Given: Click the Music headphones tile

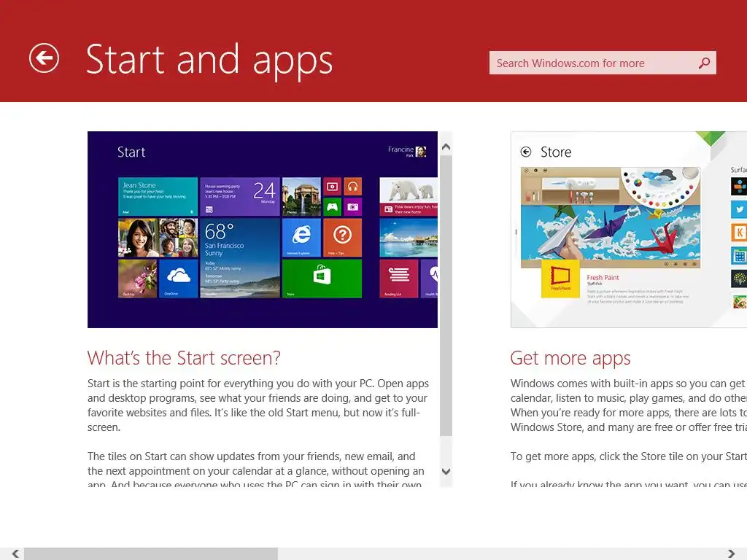Looking at the screenshot, I should click(352, 186).
